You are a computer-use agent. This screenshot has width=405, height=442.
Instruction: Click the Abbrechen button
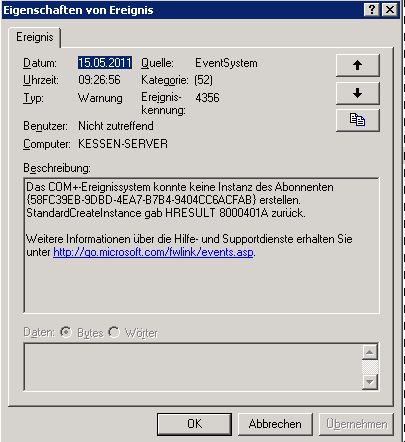coord(275,424)
